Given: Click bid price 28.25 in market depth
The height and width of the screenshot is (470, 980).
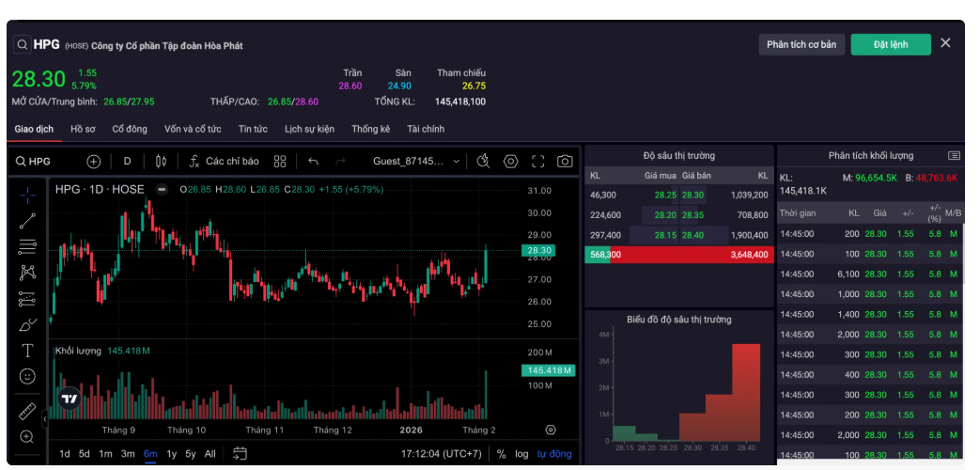Looking at the screenshot, I should click(665, 195).
